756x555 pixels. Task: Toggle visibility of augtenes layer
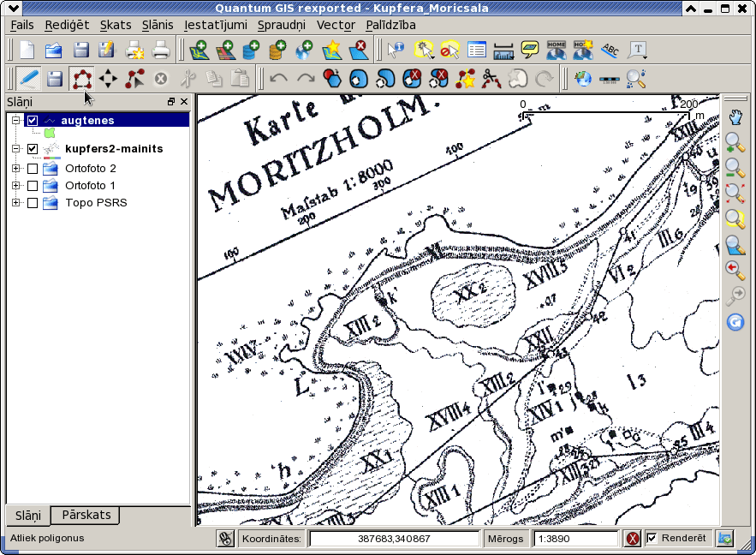click(x=33, y=120)
